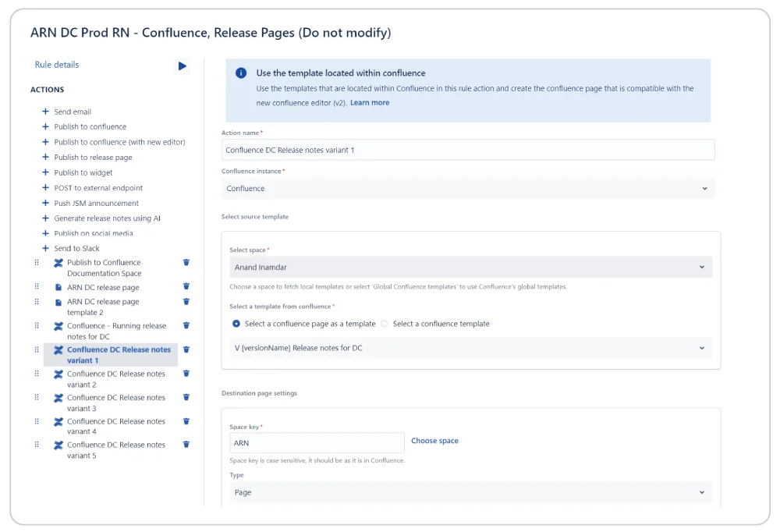The height and width of the screenshot is (532, 780).
Task: Click the 'Learn more' link
Action: coord(370,102)
